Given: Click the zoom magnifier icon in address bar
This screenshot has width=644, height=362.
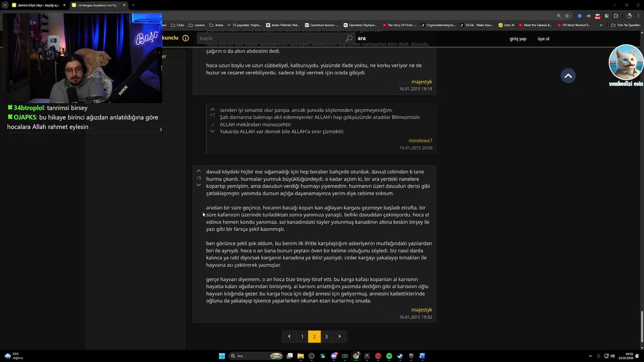Looking at the screenshot, I should click(558, 16).
